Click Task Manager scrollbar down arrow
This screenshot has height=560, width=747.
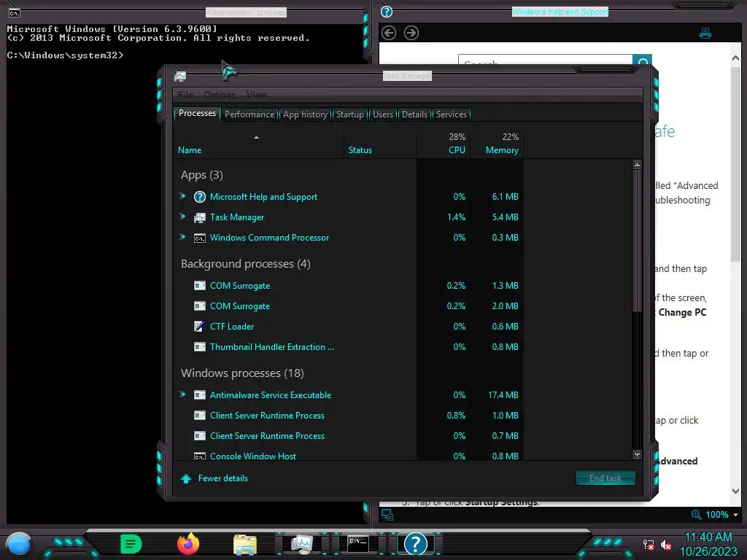coord(637,455)
